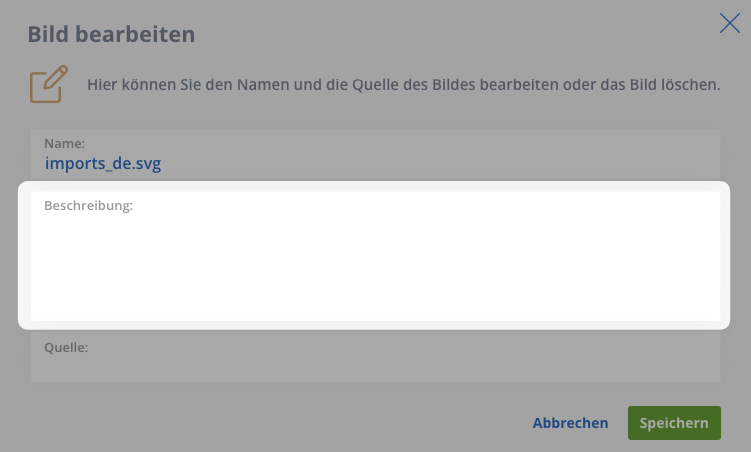This screenshot has height=452, width=751.
Task: Click the Bild bearbeiten dialog heading
Action: (x=111, y=34)
